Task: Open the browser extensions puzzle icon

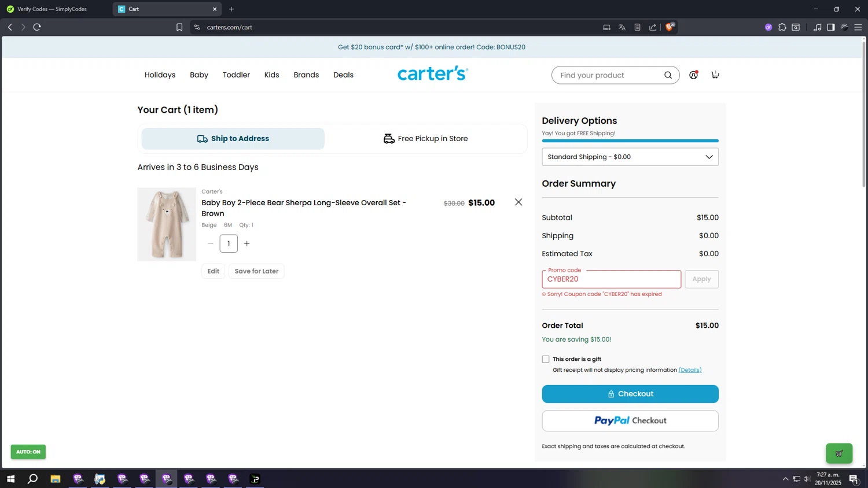Action: 782,27
